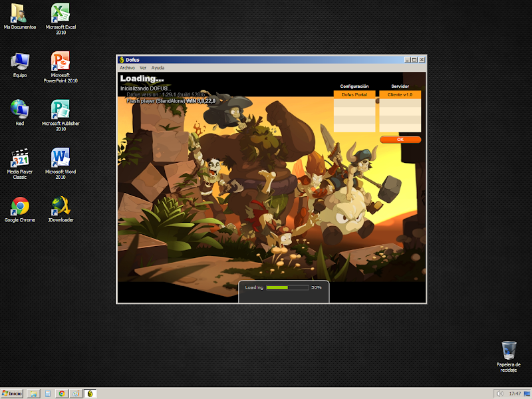
Task: Select the Equipo desktop icon
Action: click(x=20, y=65)
